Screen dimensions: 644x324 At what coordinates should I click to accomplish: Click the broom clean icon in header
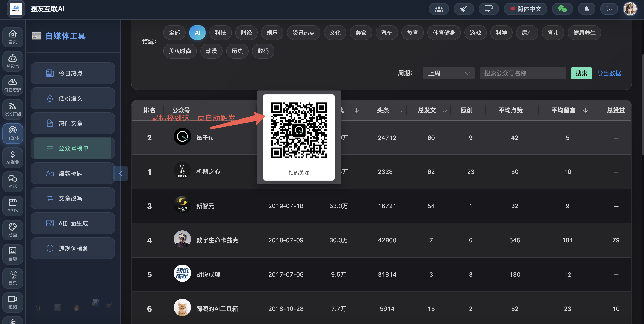pyautogui.click(x=464, y=9)
